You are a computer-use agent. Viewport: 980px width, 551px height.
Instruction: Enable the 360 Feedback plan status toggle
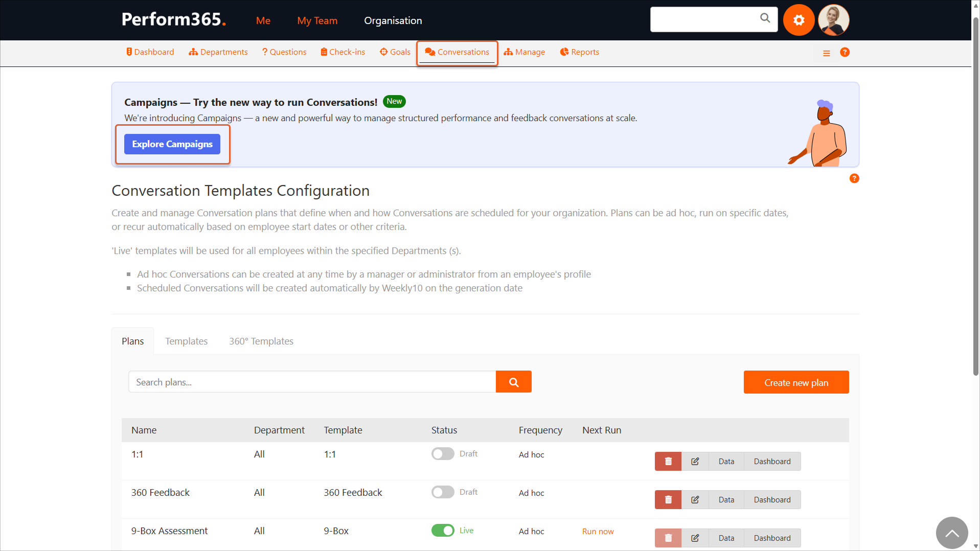click(x=443, y=492)
